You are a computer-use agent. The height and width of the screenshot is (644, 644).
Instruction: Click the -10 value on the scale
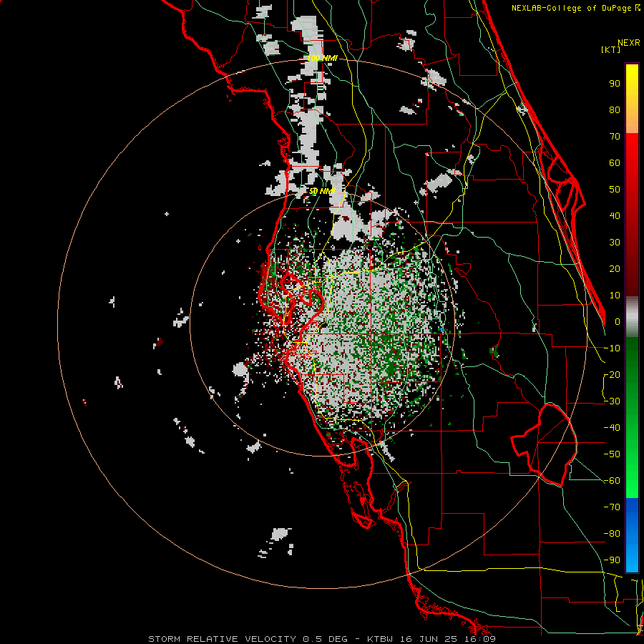click(x=612, y=348)
